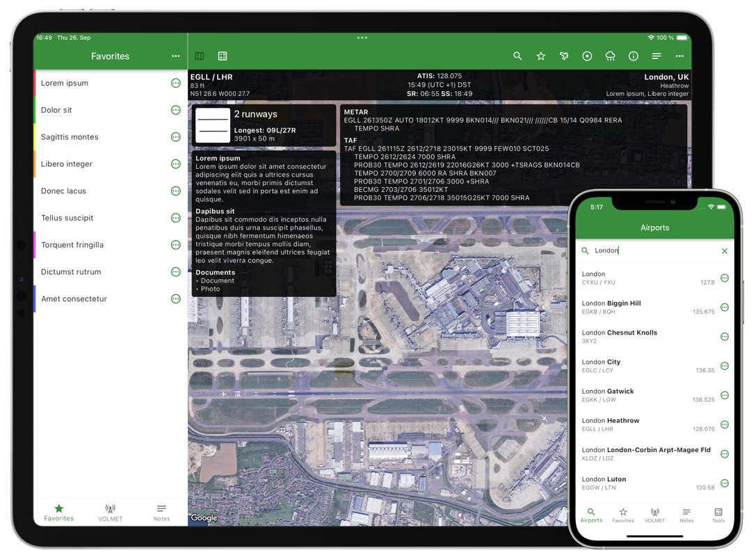Open options for London Chesnut Knolls
Image resolution: width=756 pixels, height=557 pixels.
click(724, 337)
